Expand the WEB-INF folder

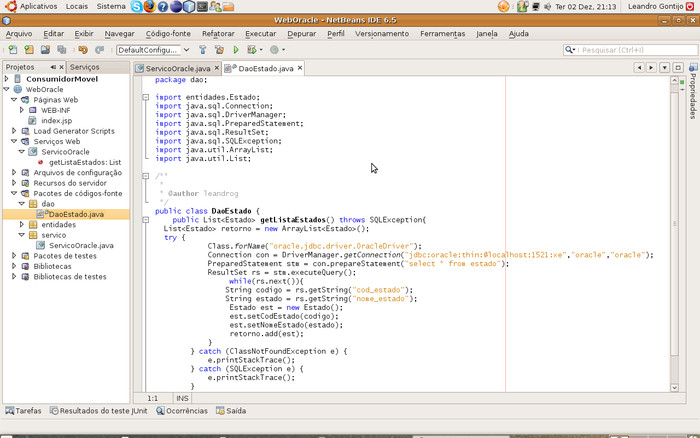[x=22, y=110]
